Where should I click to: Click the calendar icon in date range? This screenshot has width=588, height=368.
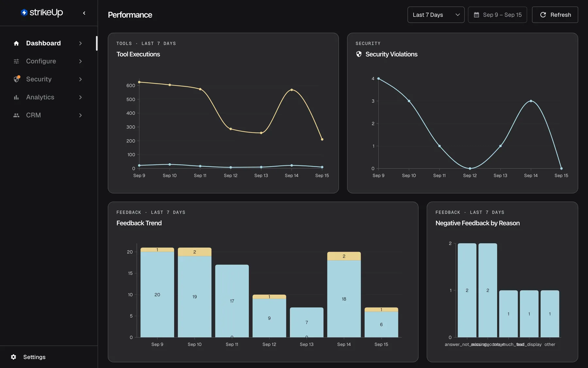(x=477, y=15)
